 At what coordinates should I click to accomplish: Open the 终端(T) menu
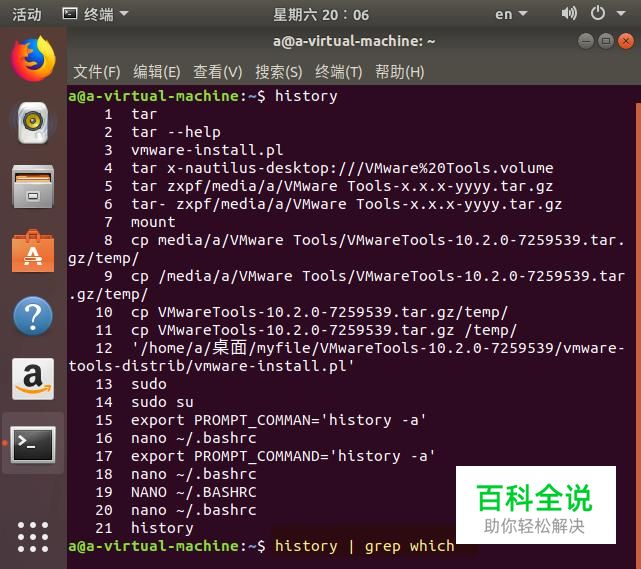(338, 72)
